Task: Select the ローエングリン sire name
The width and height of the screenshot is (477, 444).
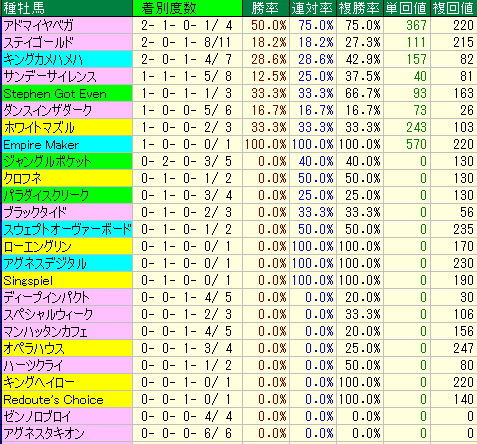Action: 37,246
